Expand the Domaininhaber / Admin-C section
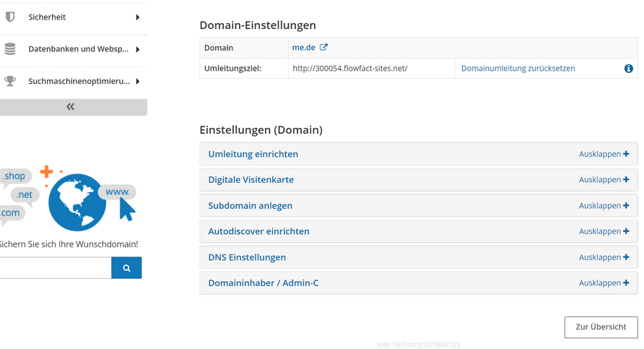 coord(419,283)
